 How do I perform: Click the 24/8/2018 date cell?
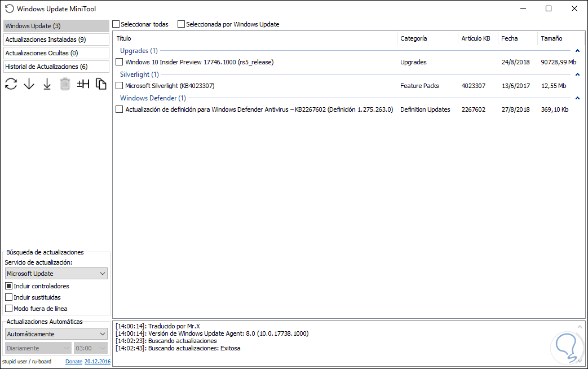click(x=516, y=62)
